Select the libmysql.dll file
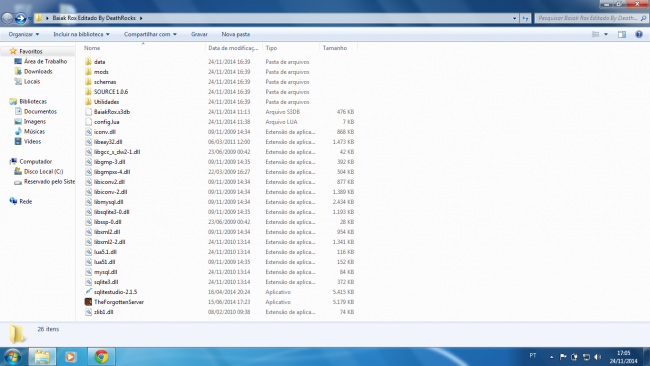 109,202
